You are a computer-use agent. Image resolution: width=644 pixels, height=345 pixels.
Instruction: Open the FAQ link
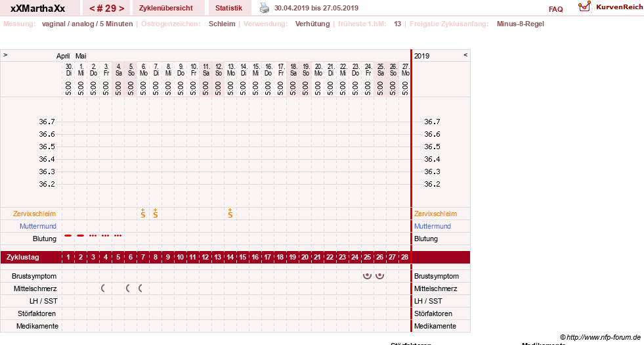click(555, 9)
